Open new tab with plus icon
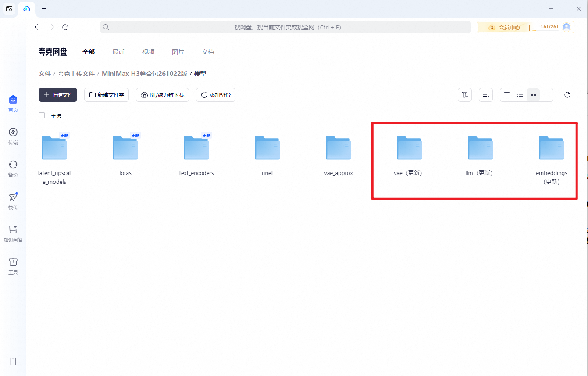This screenshot has width=588, height=376. click(x=44, y=9)
